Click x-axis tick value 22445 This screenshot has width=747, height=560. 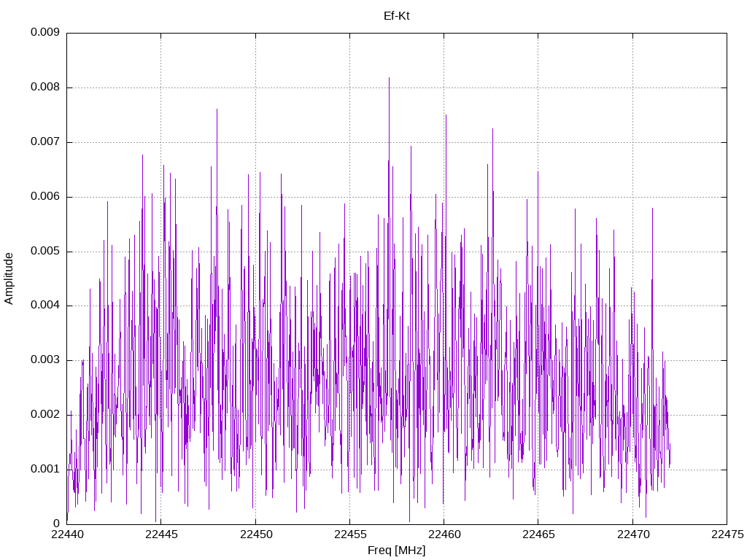tap(161, 534)
